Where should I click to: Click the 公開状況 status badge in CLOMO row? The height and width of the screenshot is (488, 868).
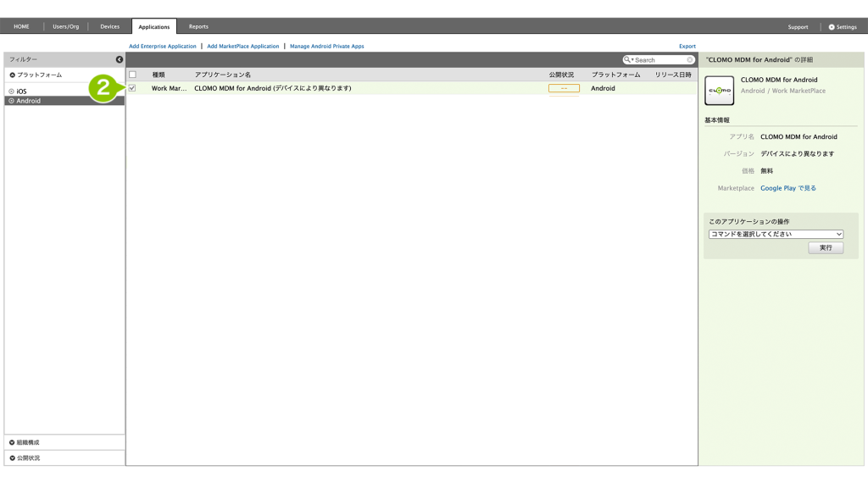tap(564, 88)
